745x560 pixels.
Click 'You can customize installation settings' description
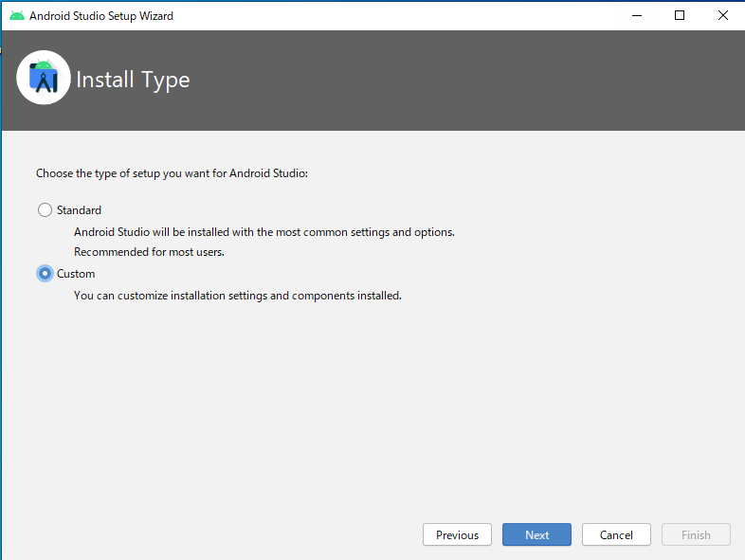pyautogui.click(x=238, y=296)
